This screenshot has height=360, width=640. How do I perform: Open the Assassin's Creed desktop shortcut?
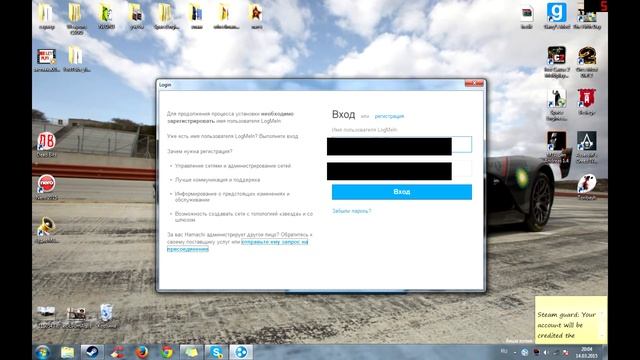[587, 147]
